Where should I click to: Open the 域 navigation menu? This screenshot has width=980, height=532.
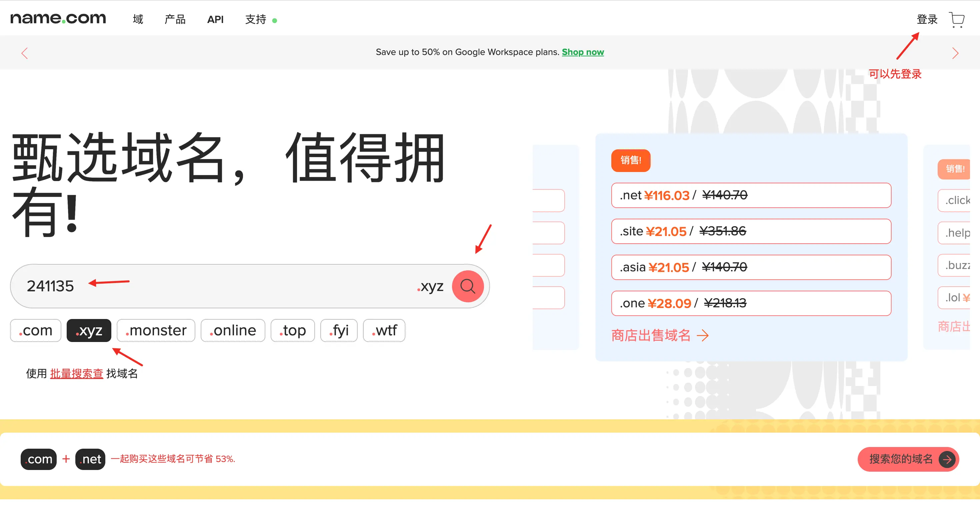pos(138,19)
